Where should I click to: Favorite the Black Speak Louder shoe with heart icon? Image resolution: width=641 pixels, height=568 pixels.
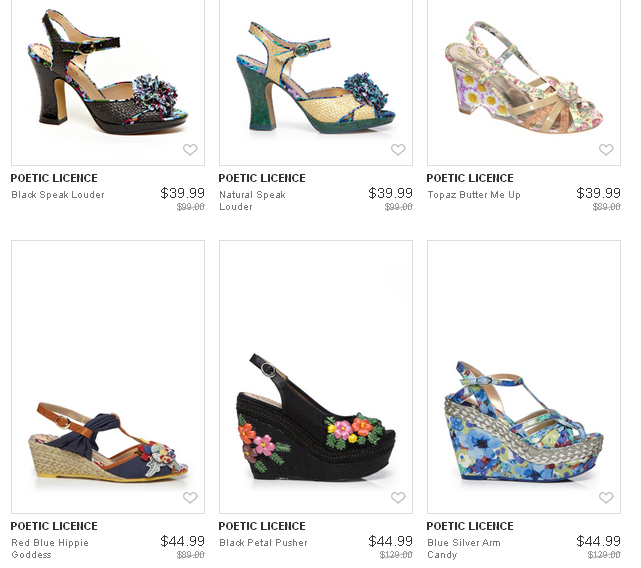(x=190, y=150)
